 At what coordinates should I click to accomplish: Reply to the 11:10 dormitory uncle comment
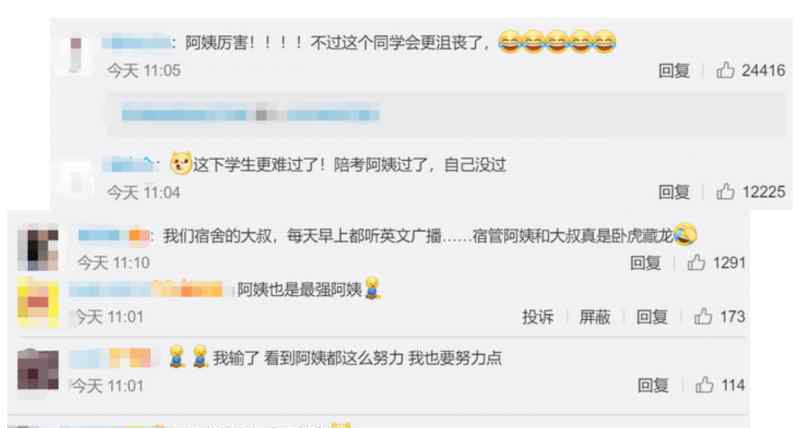coord(645,263)
